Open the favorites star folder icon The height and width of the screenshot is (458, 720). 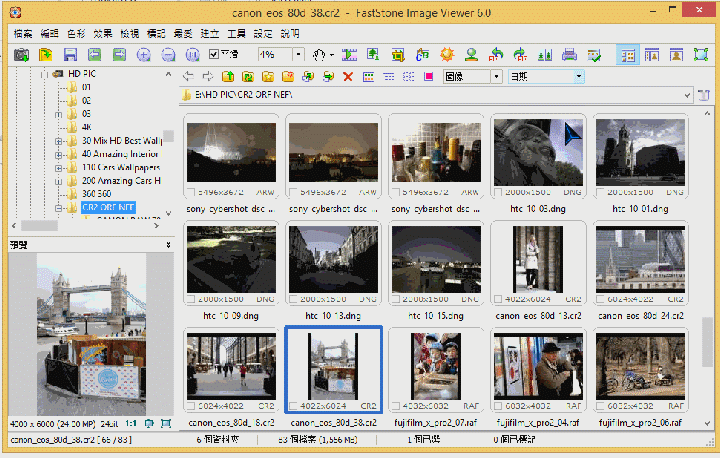[268, 77]
